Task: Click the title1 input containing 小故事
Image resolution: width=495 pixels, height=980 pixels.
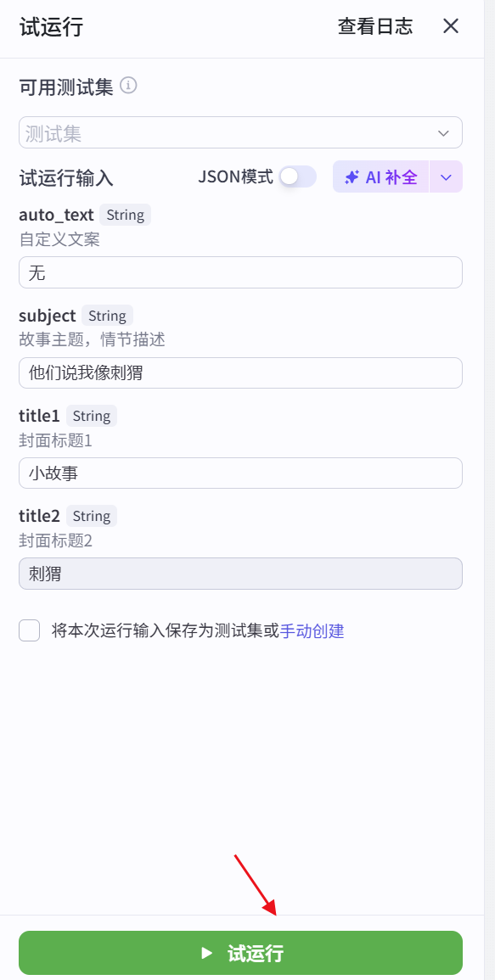Action: (240, 473)
